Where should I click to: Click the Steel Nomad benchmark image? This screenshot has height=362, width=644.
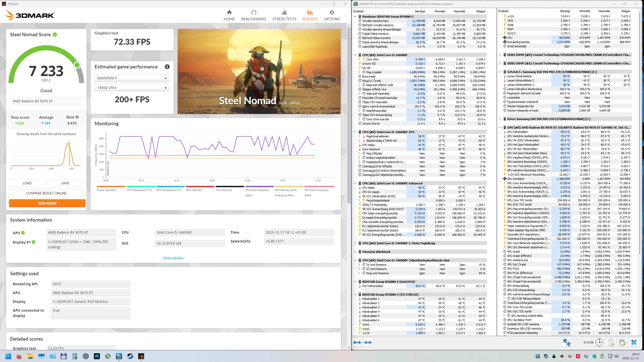[259, 71]
